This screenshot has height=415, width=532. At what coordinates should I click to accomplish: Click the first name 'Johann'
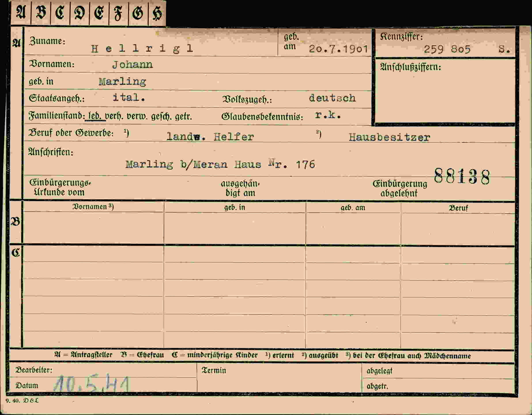(132, 65)
